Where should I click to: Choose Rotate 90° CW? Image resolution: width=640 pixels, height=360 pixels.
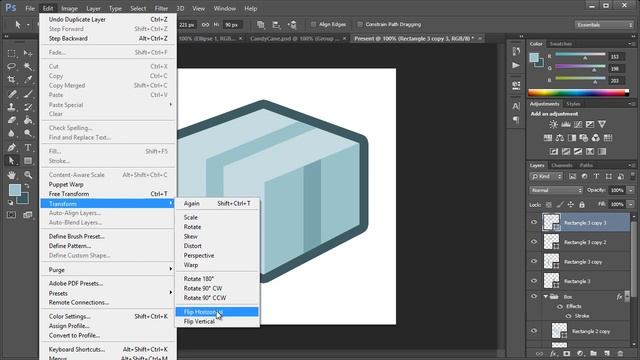217,288
